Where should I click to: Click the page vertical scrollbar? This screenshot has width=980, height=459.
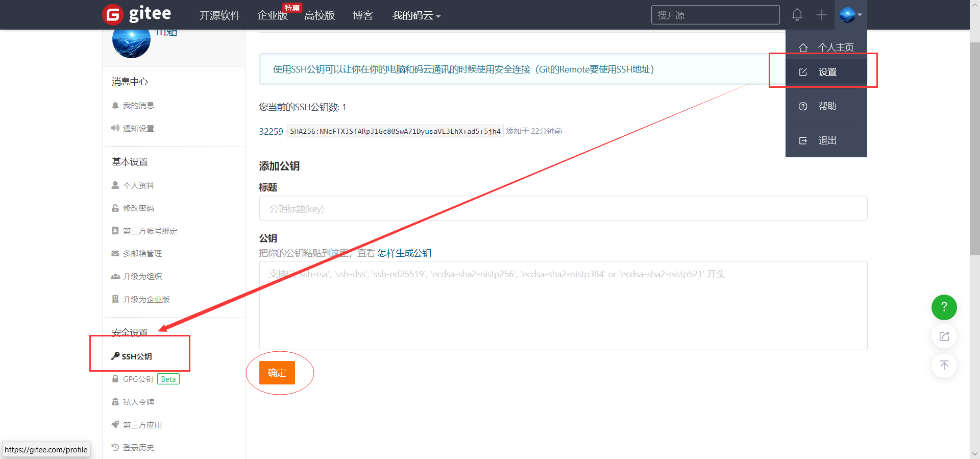tap(974, 148)
